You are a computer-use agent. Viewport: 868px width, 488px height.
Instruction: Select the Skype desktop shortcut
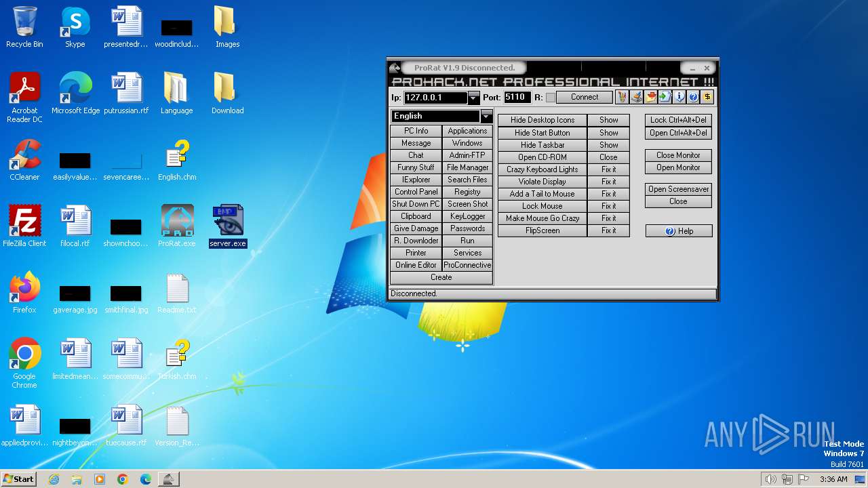[x=75, y=27]
